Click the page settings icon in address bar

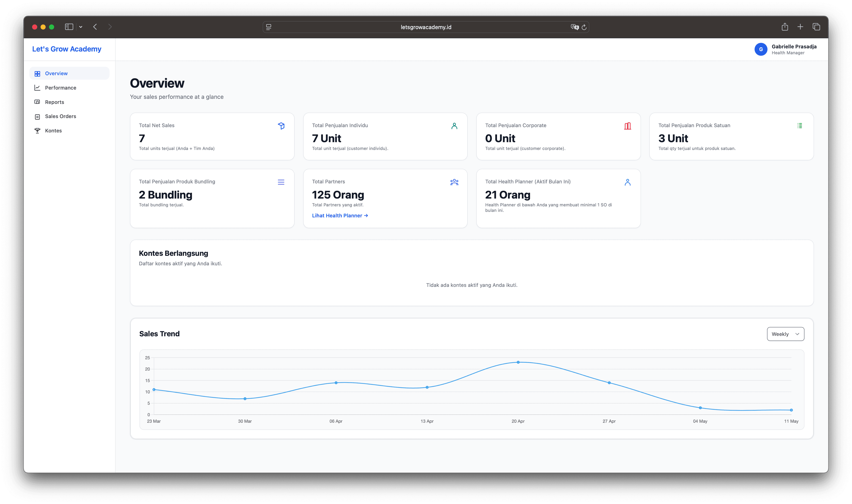click(269, 27)
